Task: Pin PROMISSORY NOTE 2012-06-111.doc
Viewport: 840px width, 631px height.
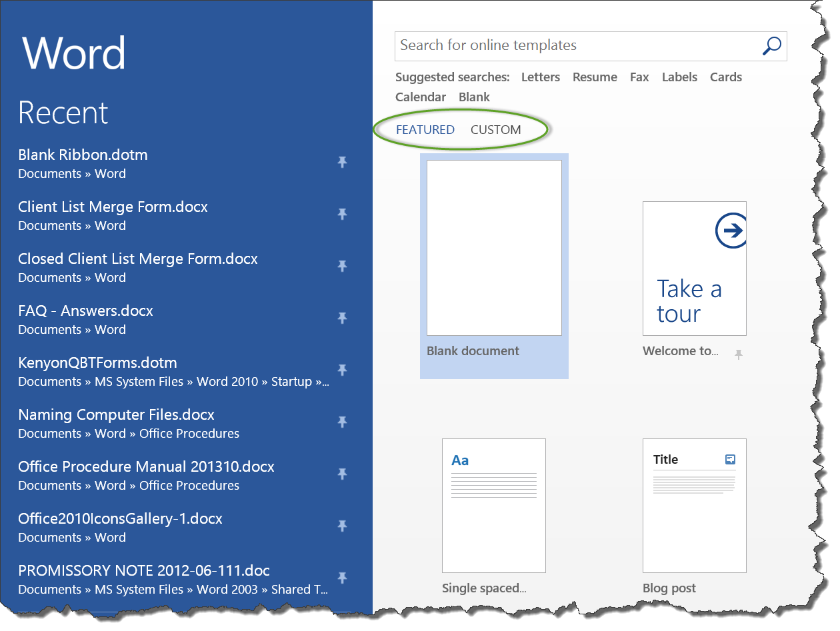Action: click(342, 578)
